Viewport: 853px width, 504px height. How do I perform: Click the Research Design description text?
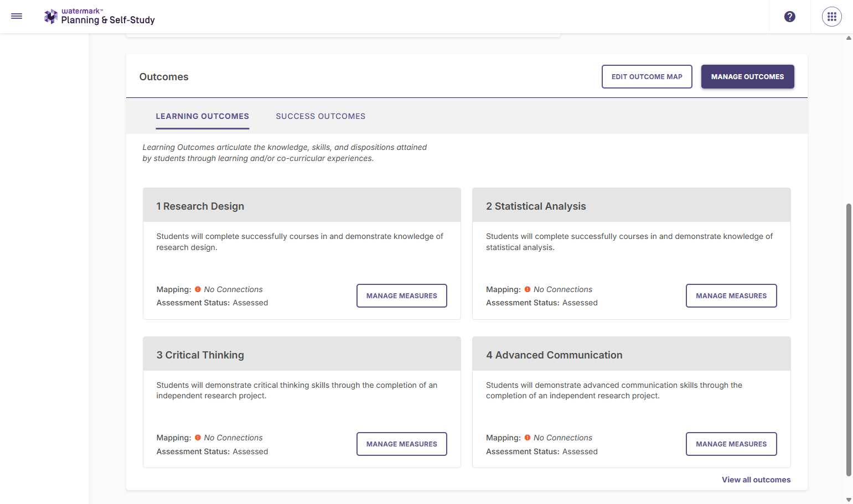pyautogui.click(x=299, y=242)
